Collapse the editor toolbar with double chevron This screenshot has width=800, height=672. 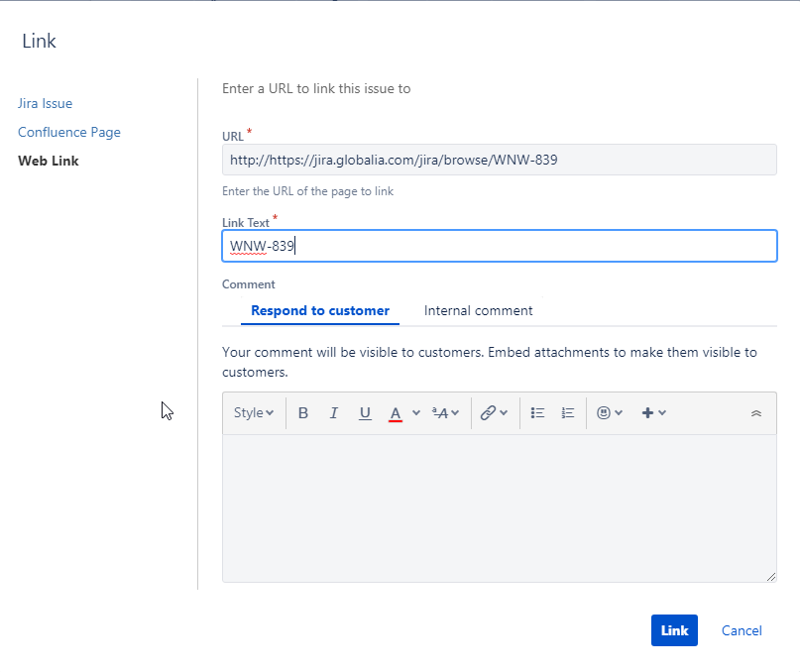[x=756, y=413]
